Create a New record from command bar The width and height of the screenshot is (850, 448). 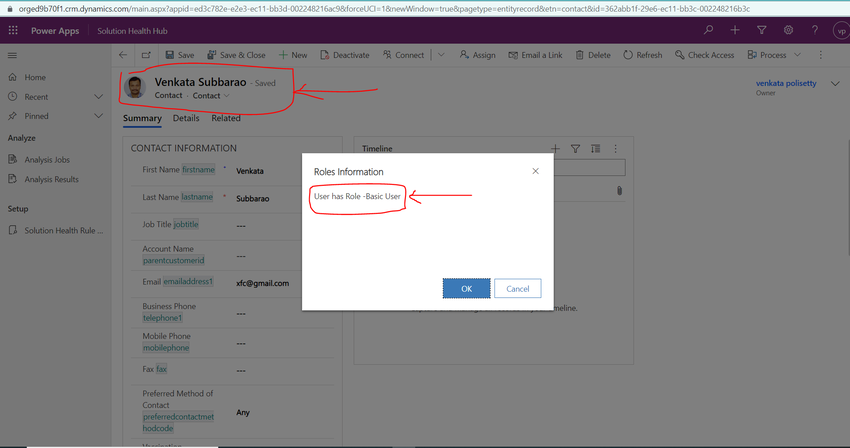pyautogui.click(x=293, y=55)
